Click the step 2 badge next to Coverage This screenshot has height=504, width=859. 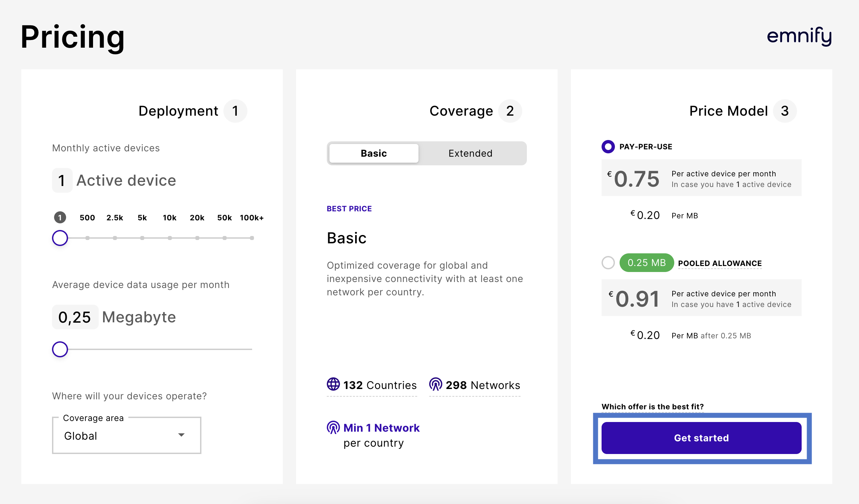[x=510, y=111]
